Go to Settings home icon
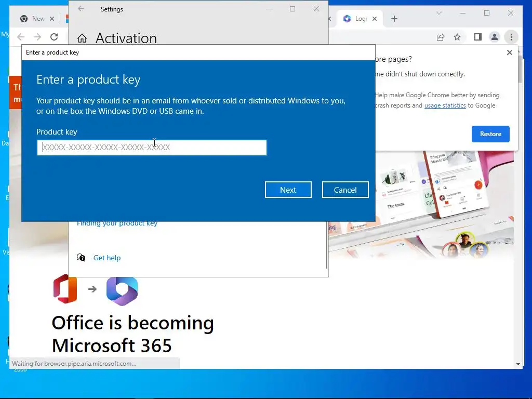This screenshot has width=532, height=399. click(x=82, y=38)
